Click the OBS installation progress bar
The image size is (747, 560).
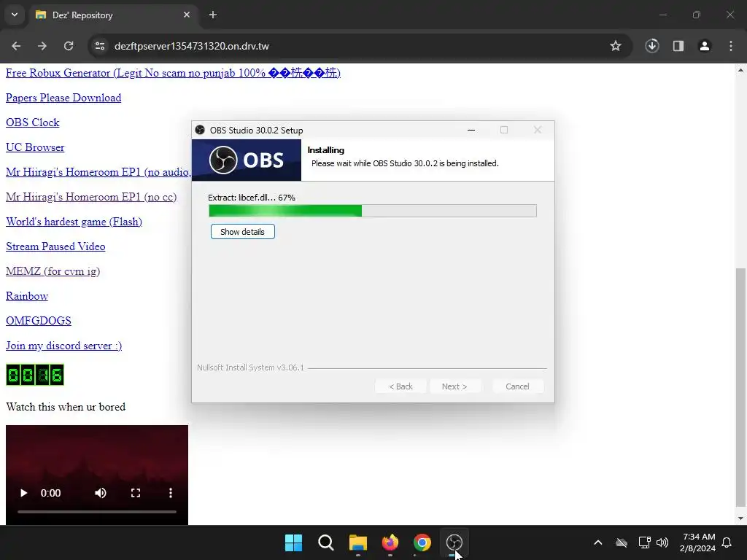tap(373, 211)
